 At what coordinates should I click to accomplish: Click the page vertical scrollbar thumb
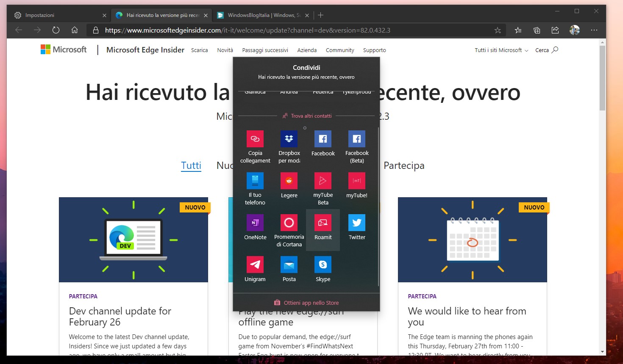pos(602,78)
